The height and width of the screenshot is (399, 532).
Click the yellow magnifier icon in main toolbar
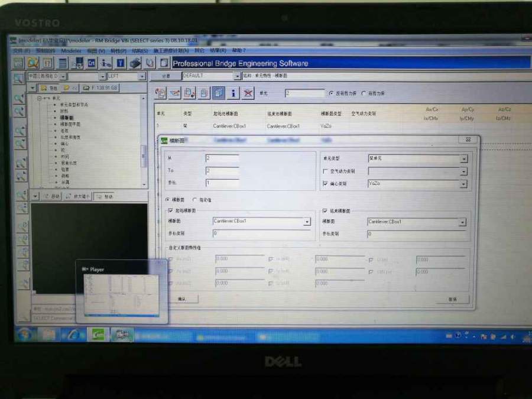click(x=33, y=63)
